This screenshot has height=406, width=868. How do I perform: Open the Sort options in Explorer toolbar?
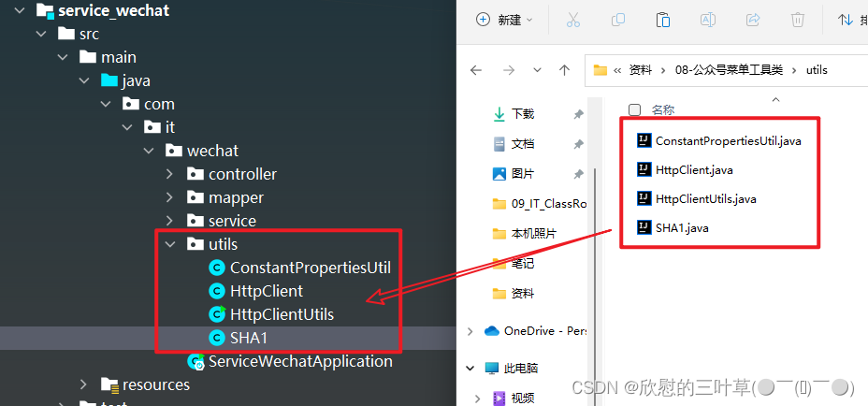[852, 20]
